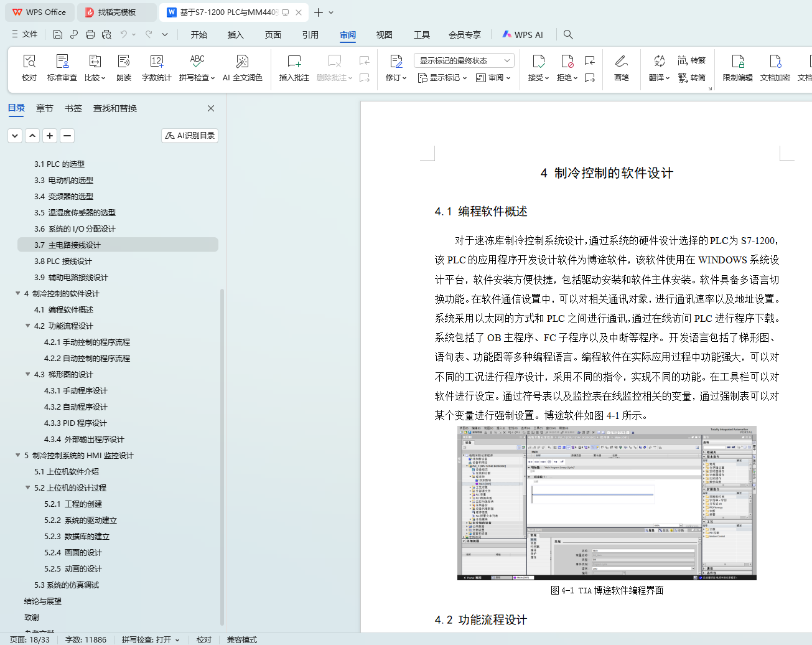Click the 翻译 translate icon
812x645 pixels.
[x=659, y=60]
